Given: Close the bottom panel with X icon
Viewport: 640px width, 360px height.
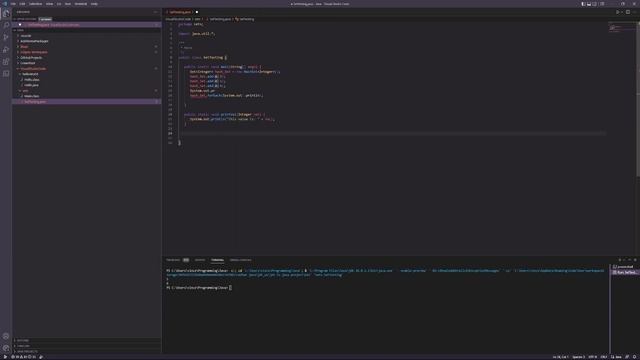Looking at the screenshot, I should pos(635,260).
